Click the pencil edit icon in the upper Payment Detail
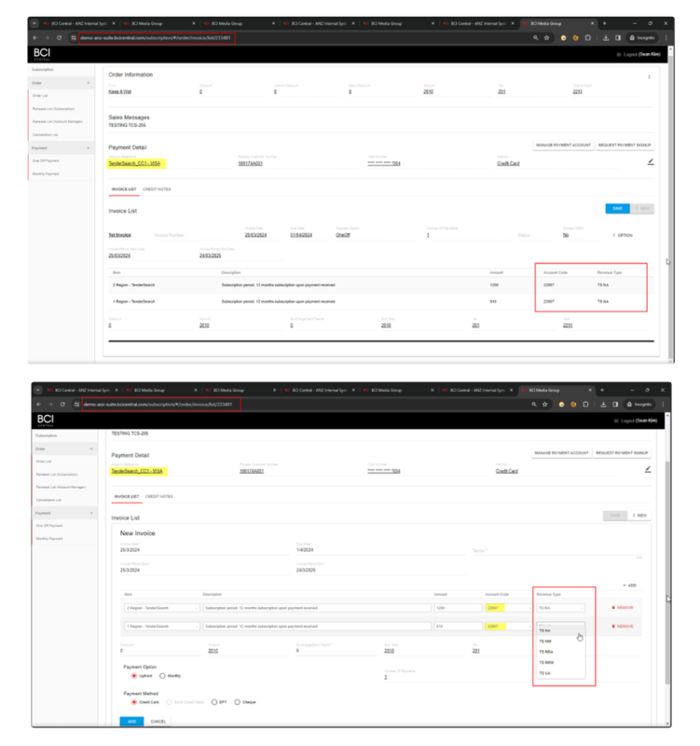This screenshot has width=700, height=746. point(650,161)
